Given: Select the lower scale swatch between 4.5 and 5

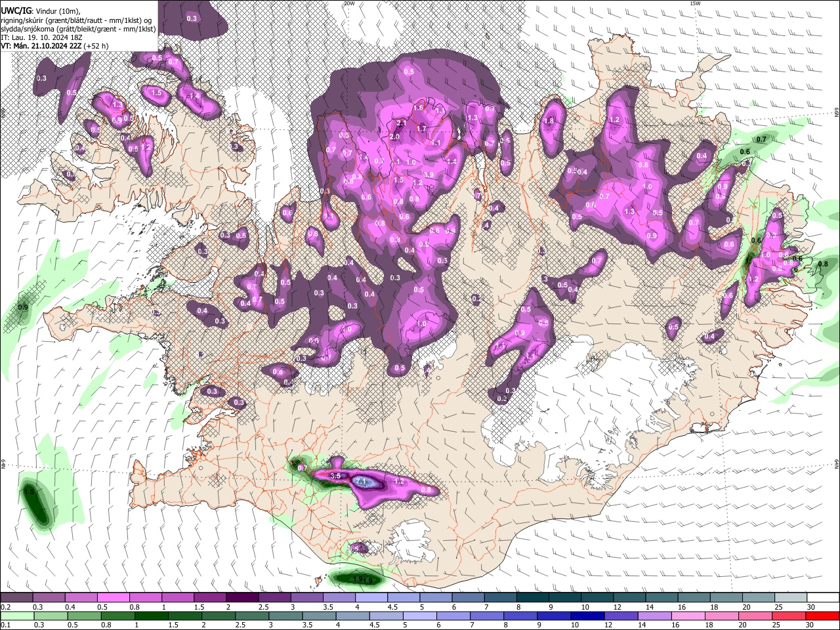Looking at the screenshot, I should pyautogui.click(x=386, y=616).
